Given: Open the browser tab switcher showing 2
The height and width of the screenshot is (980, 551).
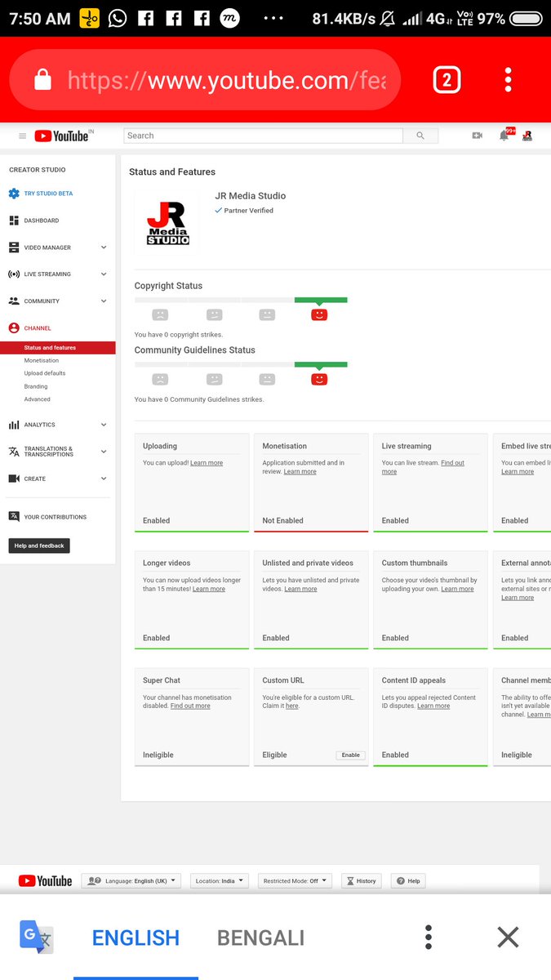Looking at the screenshot, I should 447,79.
